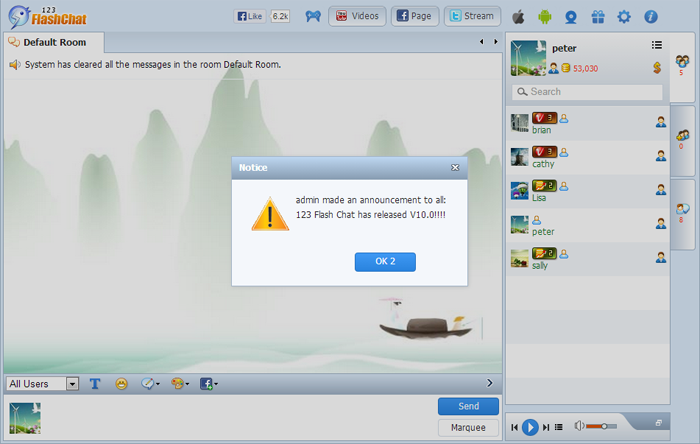Click the user Search field
The height and width of the screenshot is (444, 700).
tap(587, 92)
